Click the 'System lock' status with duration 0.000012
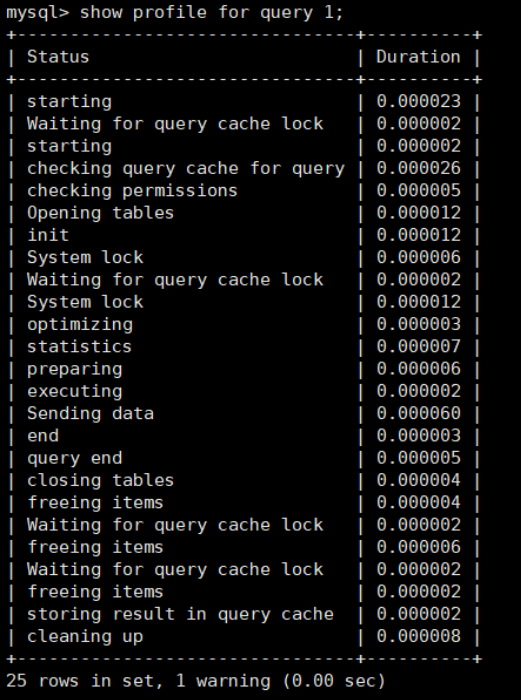The width and height of the screenshot is (521, 700). pos(85,303)
